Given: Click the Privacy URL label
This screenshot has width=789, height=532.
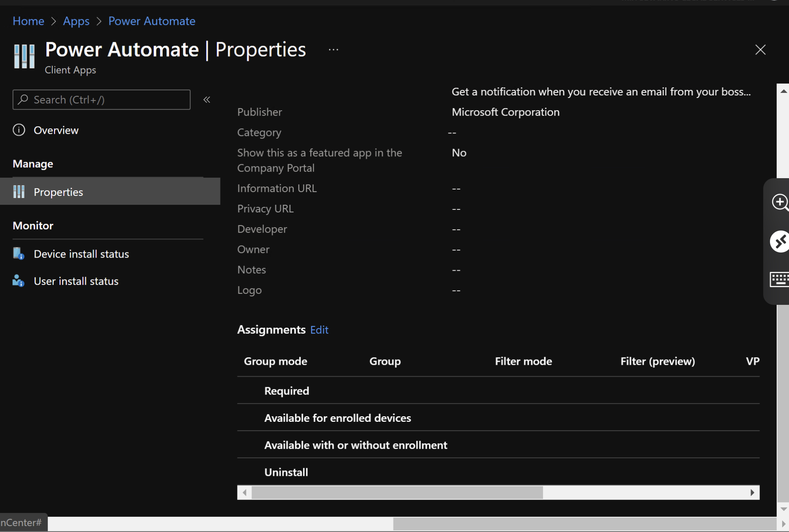Looking at the screenshot, I should tap(265, 209).
